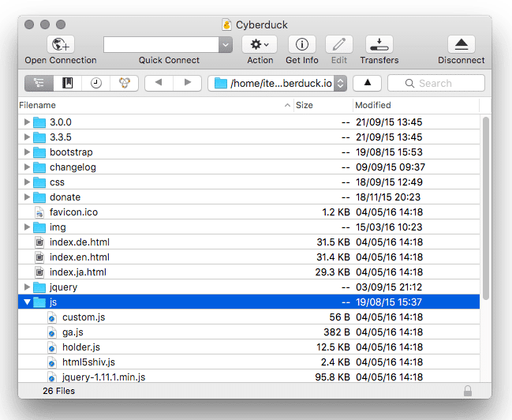
Task: Click the Cyberduck title bar icon
Action: click(x=226, y=24)
